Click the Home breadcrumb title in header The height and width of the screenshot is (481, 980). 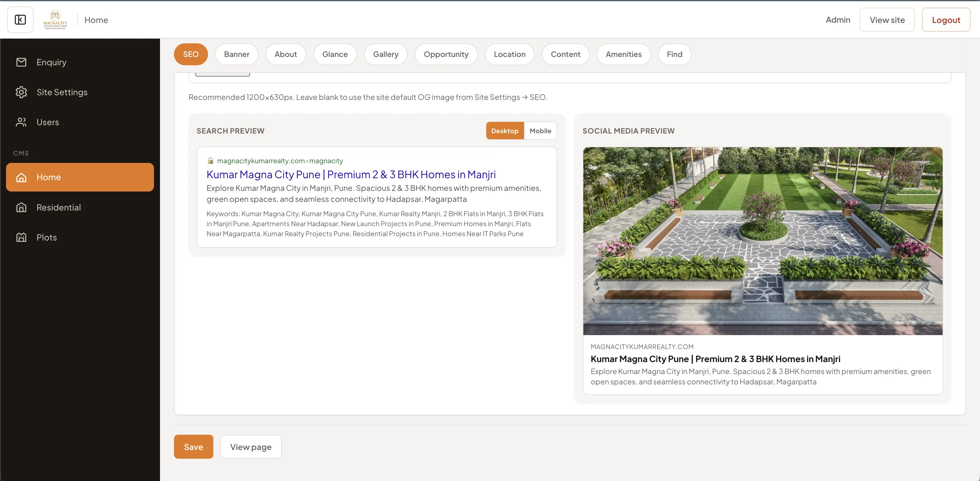coord(96,20)
